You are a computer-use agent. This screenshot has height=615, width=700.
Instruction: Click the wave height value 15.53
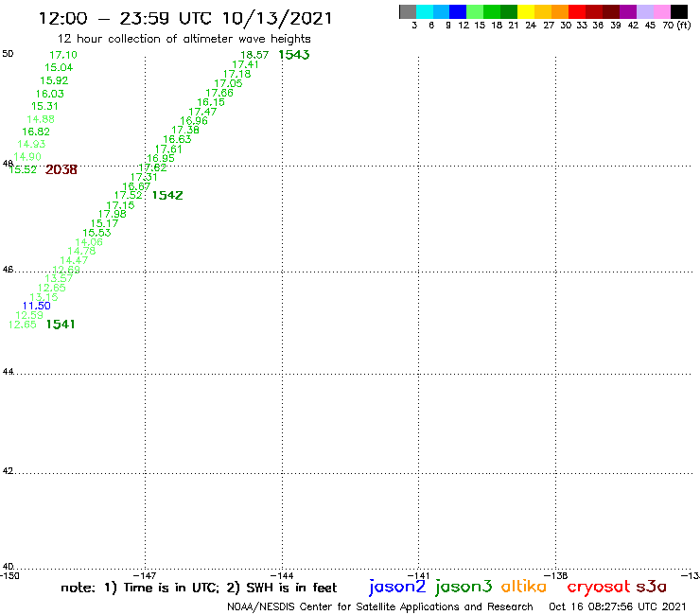pyautogui.click(x=96, y=233)
